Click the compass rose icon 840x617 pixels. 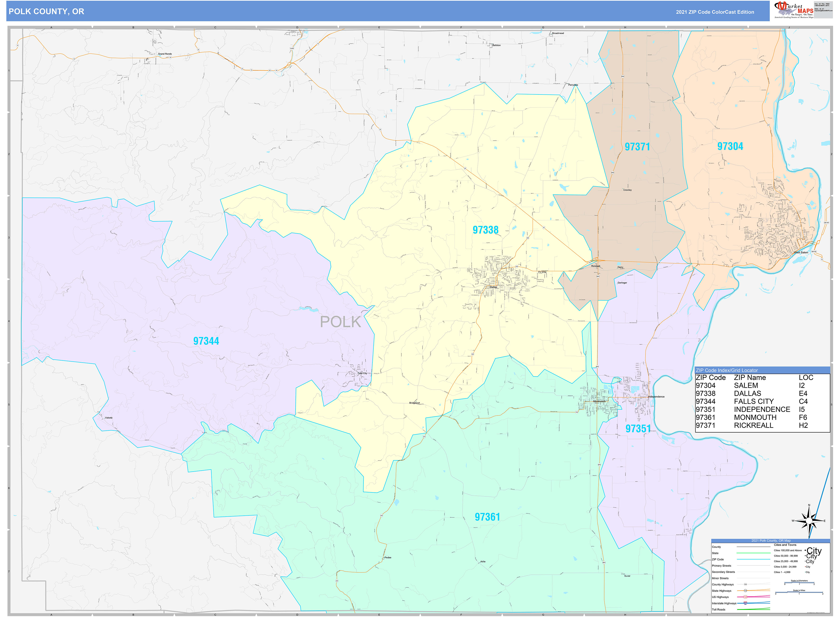click(x=809, y=521)
